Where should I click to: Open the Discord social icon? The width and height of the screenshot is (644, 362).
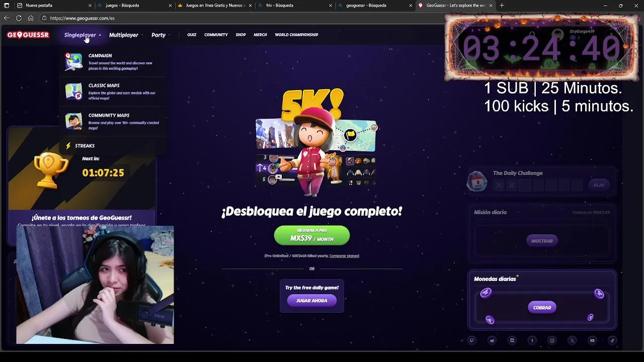point(512,340)
